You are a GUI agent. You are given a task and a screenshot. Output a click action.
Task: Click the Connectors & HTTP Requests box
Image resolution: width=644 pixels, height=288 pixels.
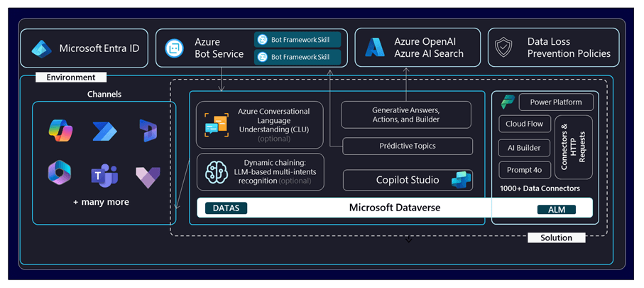tap(574, 147)
